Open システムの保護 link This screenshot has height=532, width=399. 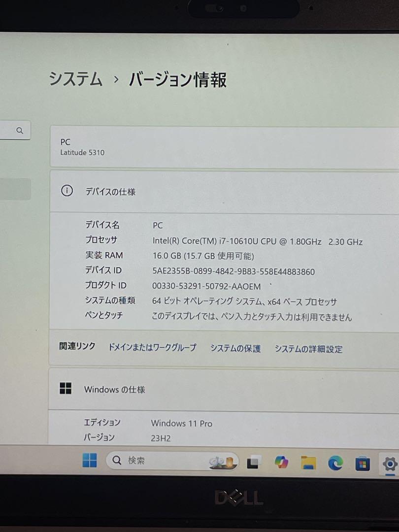click(235, 348)
